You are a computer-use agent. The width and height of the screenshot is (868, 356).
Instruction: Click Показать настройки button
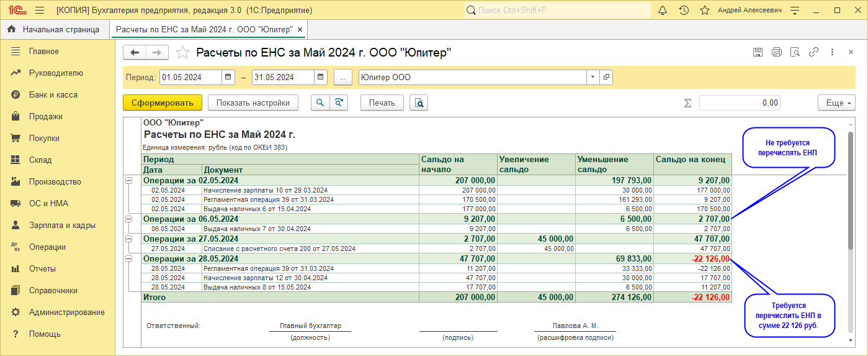(253, 103)
